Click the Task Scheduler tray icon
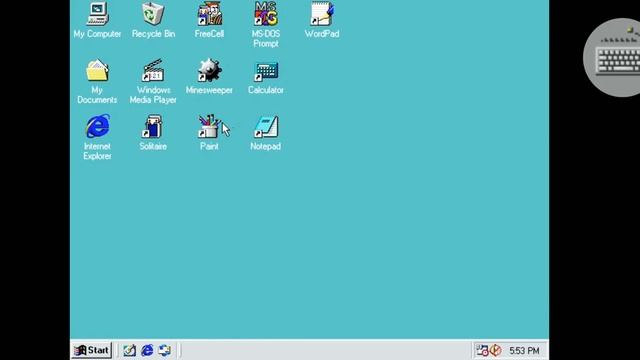 pos(482,350)
